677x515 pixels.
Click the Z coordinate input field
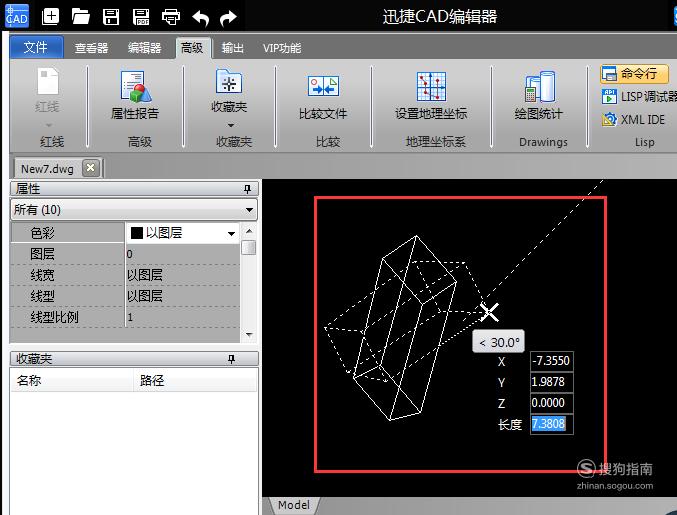click(x=551, y=403)
